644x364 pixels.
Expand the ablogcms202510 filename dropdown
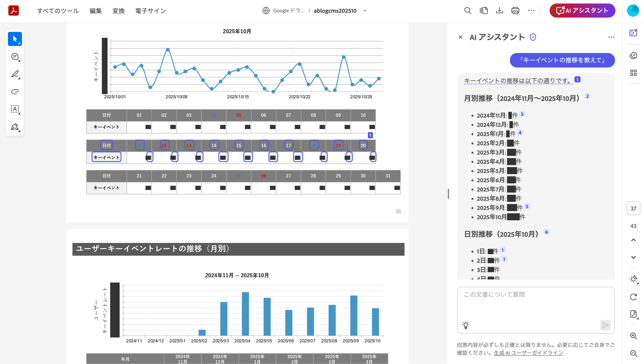tap(365, 11)
